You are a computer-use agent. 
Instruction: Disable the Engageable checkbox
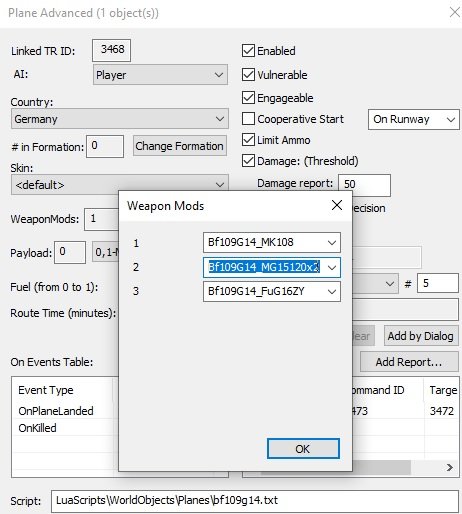(248, 98)
